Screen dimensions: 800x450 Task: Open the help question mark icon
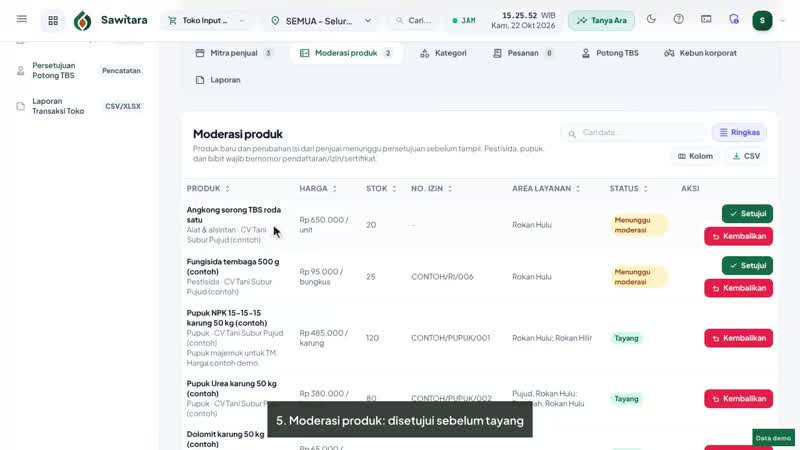pyautogui.click(x=679, y=19)
